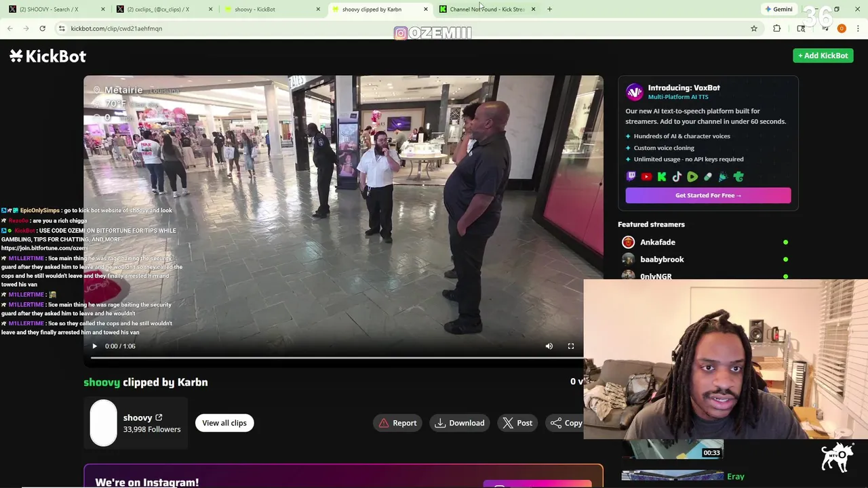
Task: Close the cxclips_ X tab
Action: point(210,9)
